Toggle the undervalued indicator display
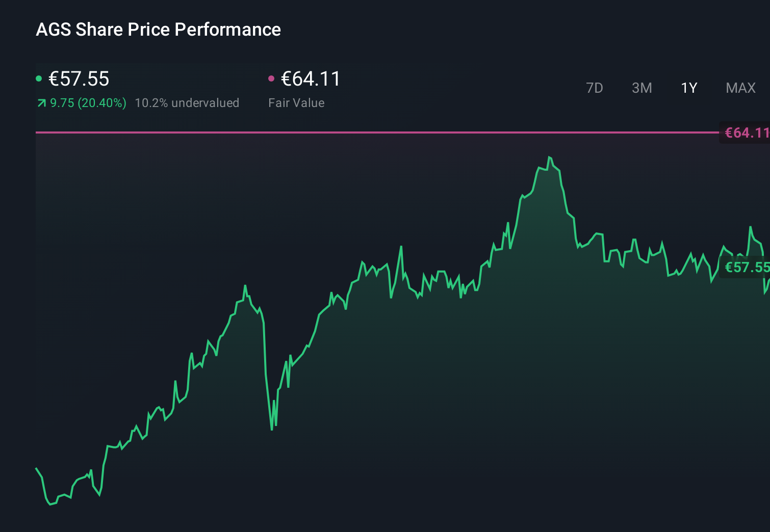This screenshot has width=770, height=532. (187, 102)
